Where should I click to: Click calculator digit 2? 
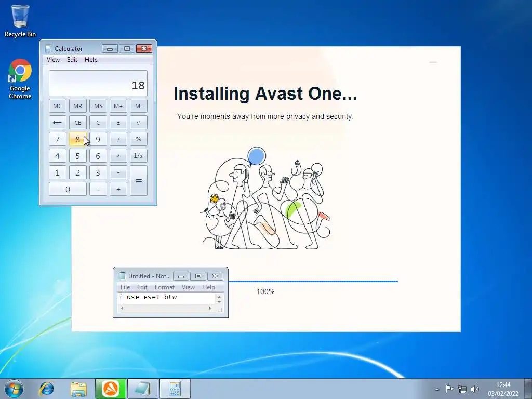click(x=78, y=172)
